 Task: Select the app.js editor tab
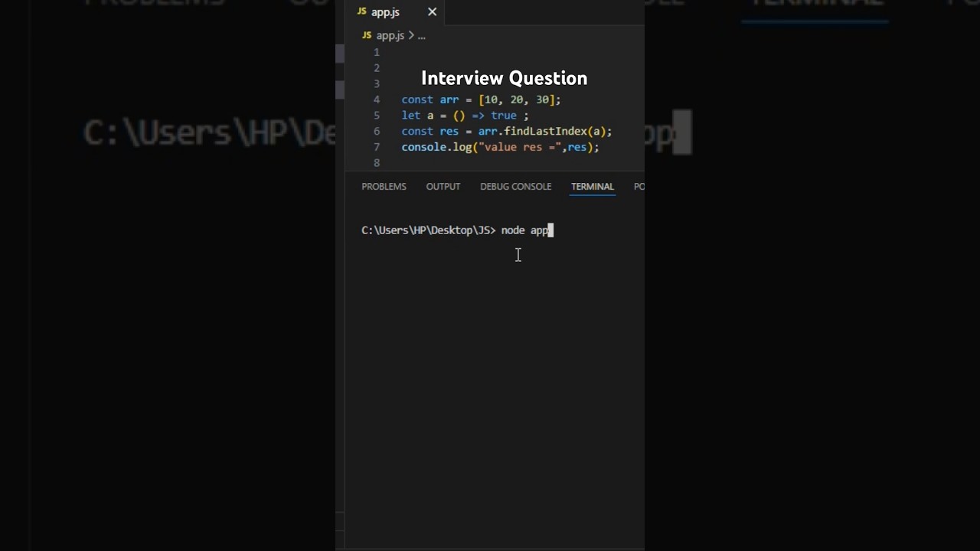[x=396, y=12]
